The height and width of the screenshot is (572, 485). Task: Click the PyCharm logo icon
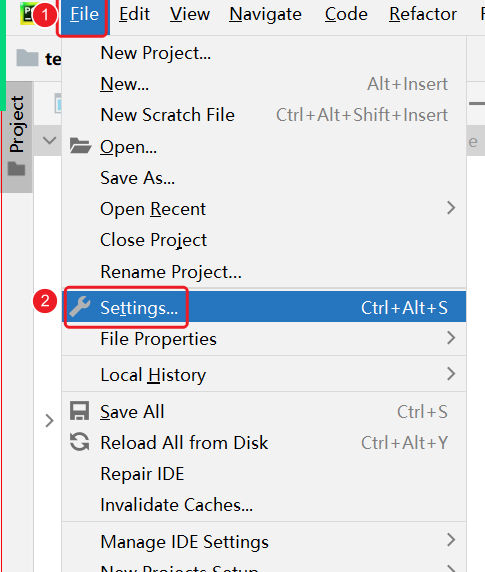(28, 14)
